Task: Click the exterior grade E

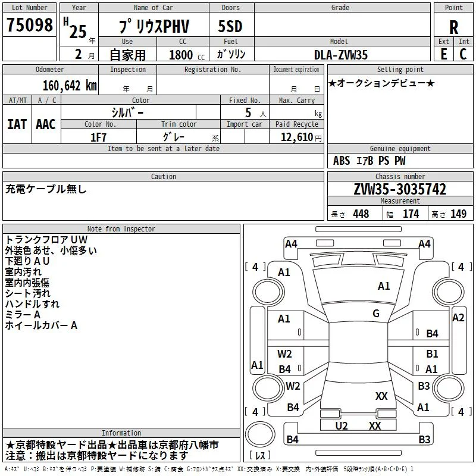Action: 444,54
